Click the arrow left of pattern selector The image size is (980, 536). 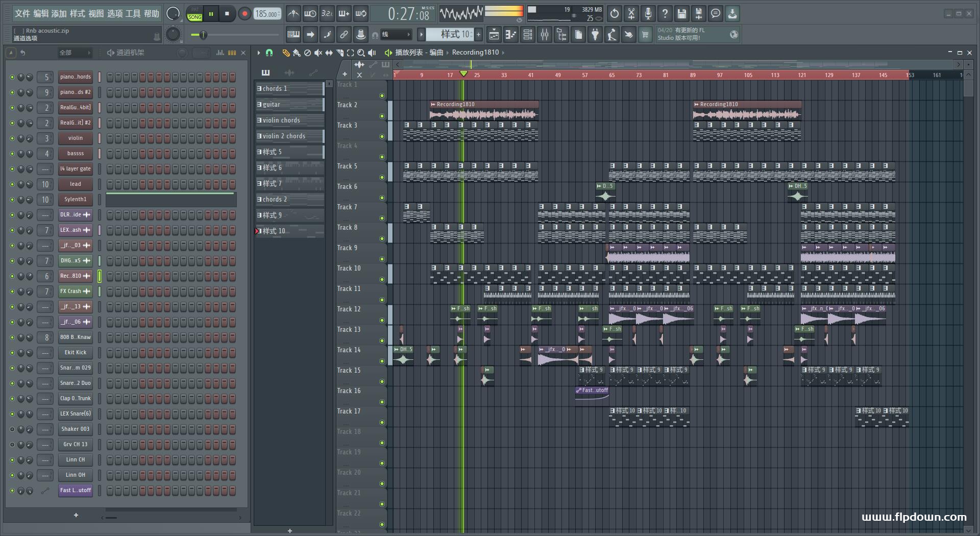point(421,35)
